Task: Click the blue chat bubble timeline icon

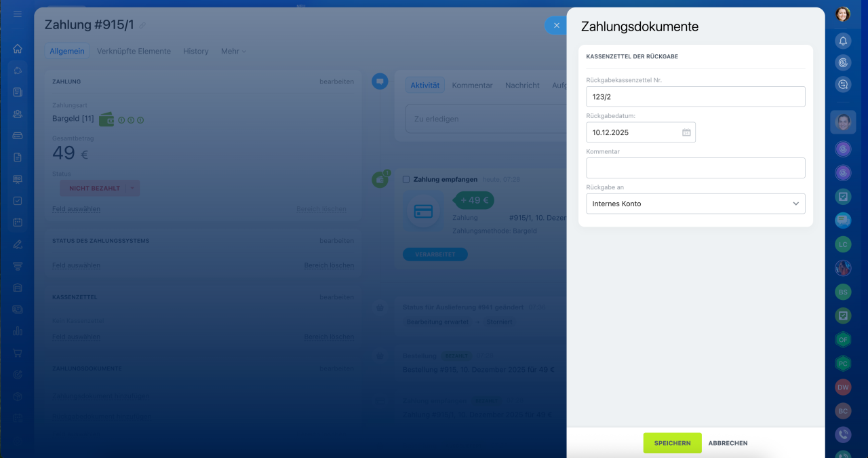Action: click(x=380, y=81)
